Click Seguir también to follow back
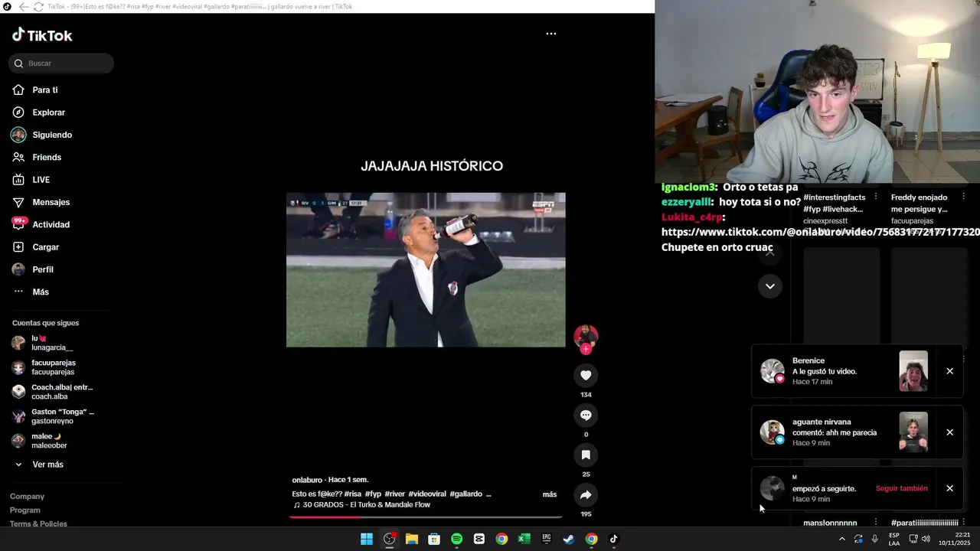 coord(901,488)
